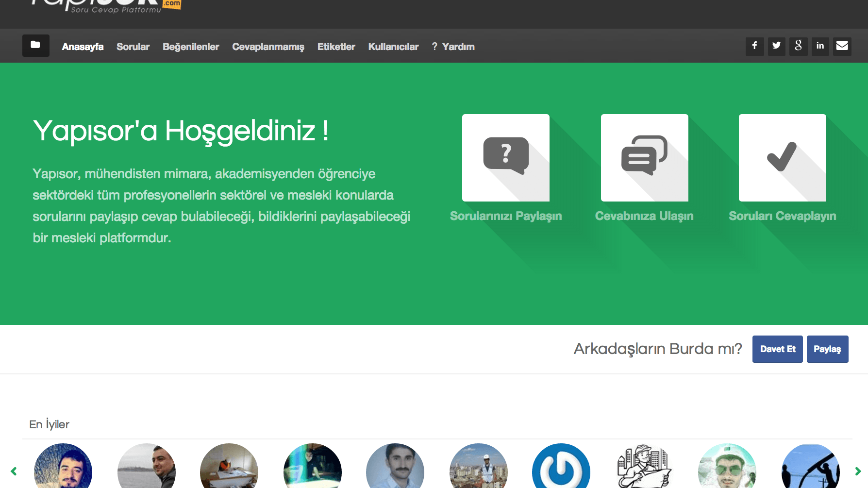The image size is (868, 488).
Task: Show Cevaplanmamış questions
Action: coord(268,47)
